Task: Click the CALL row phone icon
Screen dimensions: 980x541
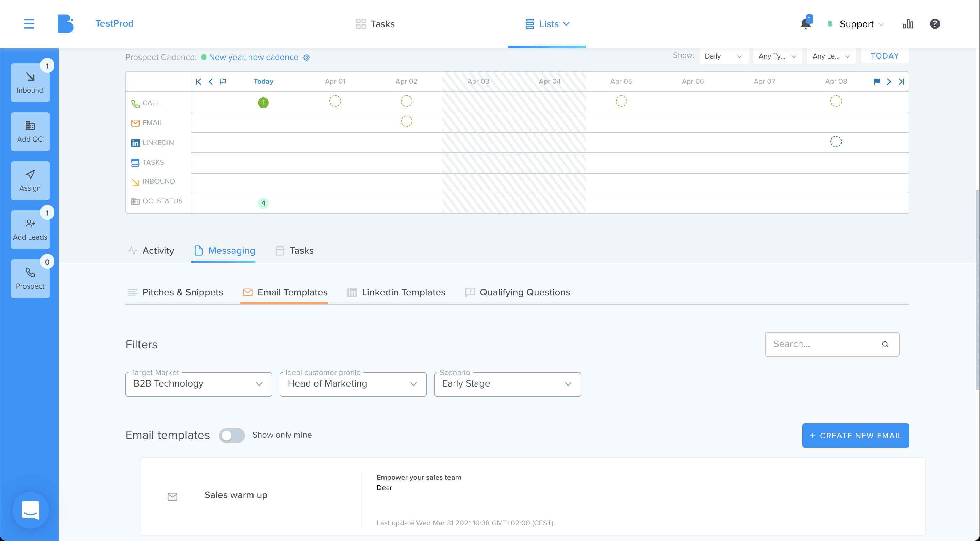Action: (x=135, y=103)
